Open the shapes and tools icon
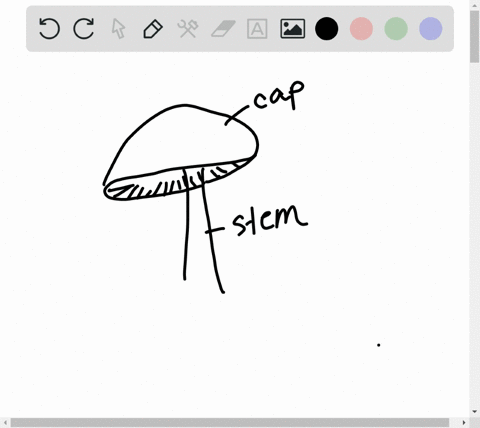Image resolution: width=480 pixels, height=428 pixels. pyautogui.click(x=188, y=29)
